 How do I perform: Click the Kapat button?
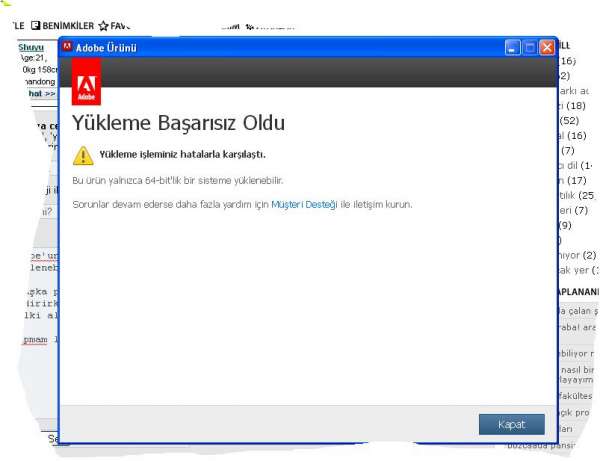512,424
